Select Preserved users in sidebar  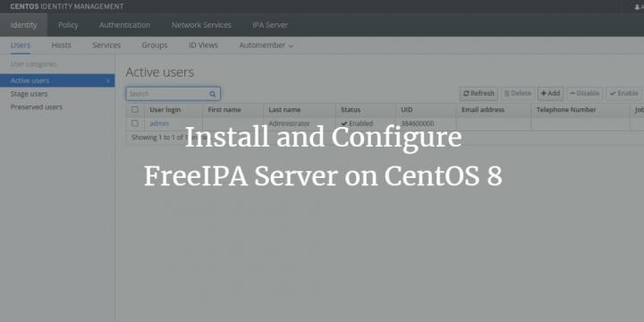[x=37, y=106]
